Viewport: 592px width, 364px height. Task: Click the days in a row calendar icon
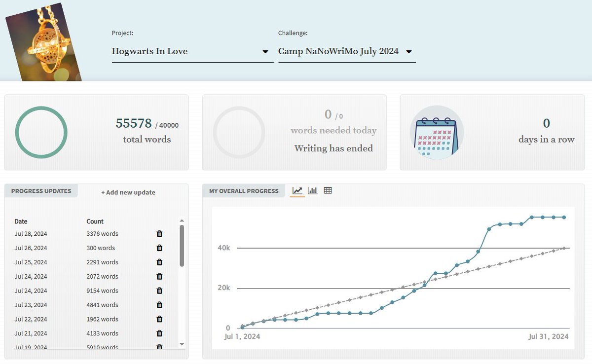point(437,132)
